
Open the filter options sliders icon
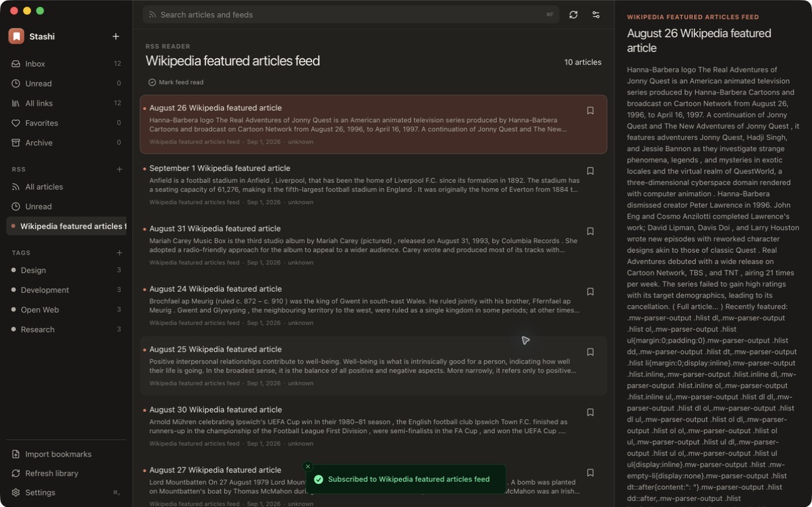[x=596, y=15]
